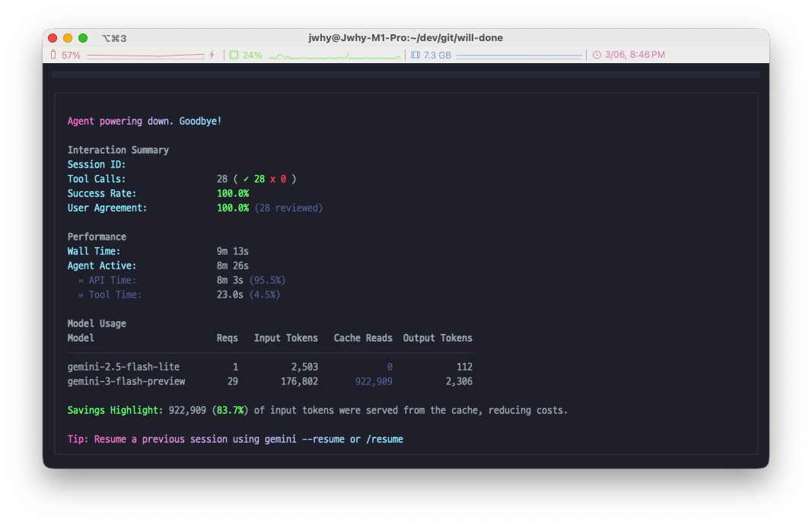812x525 pixels.
Task: Click the charging bolt icon
Action: (212, 55)
